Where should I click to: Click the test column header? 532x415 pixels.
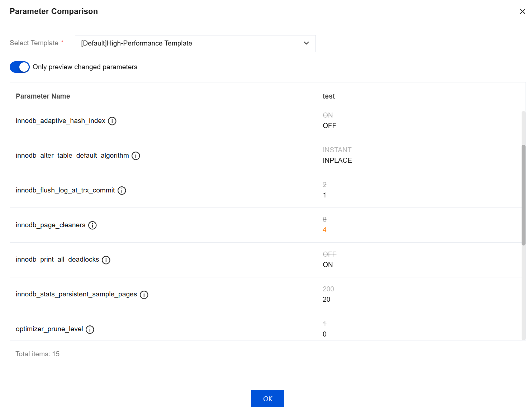click(329, 96)
